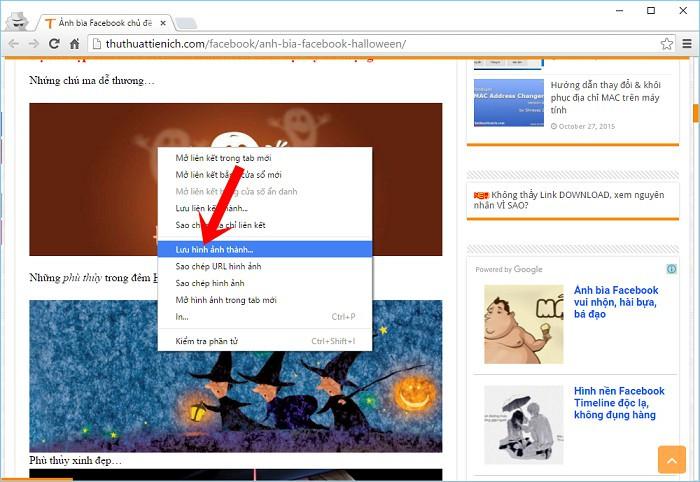The height and width of the screenshot is (482, 700).
Task: Click the orange scroll-to-top button
Action: (x=672, y=459)
